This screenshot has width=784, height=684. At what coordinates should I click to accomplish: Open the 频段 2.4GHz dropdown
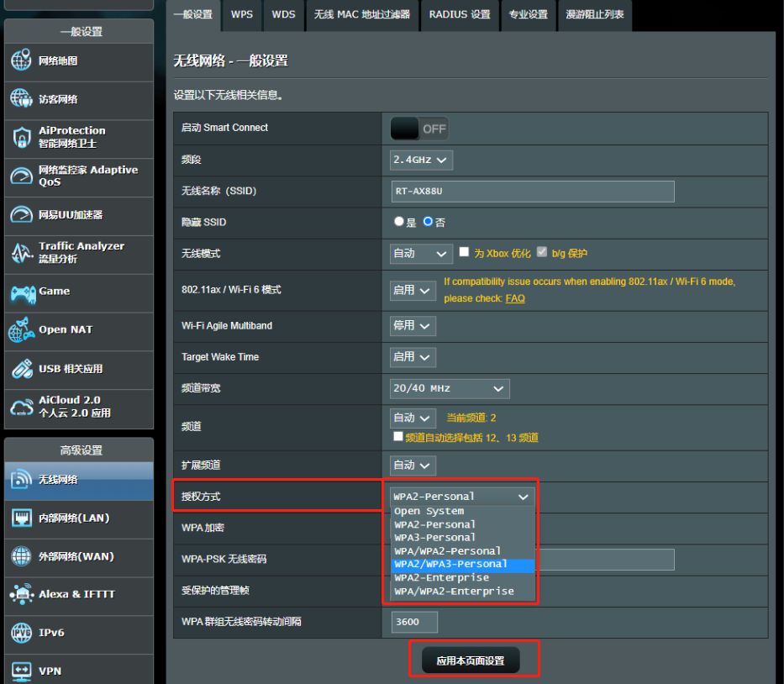pyautogui.click(x=421, y=160)
